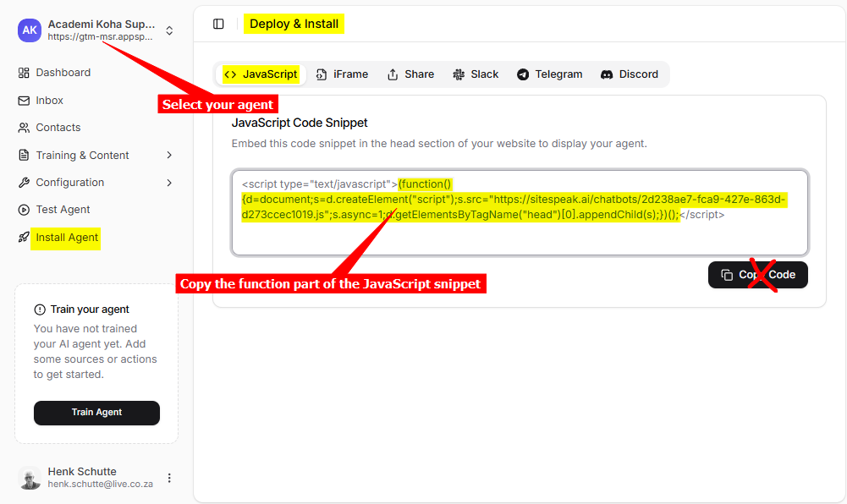This screenshot has width=847, height=504.
Task: Click the Configuration wrench icon
Action: [x=24, y=183]
